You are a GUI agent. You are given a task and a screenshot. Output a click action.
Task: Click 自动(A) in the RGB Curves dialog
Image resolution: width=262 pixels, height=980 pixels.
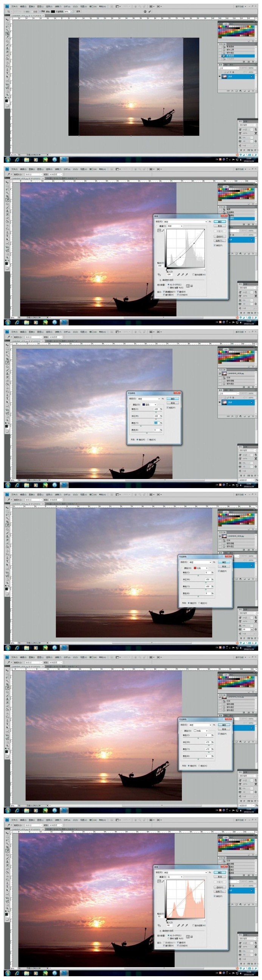click(x=220, y=236)
